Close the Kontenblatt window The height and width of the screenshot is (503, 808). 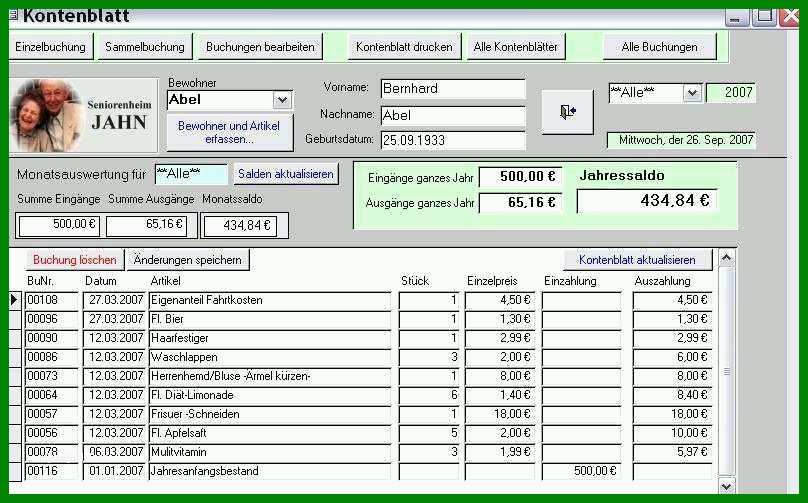pyautogui.click(x=789, y=17)
